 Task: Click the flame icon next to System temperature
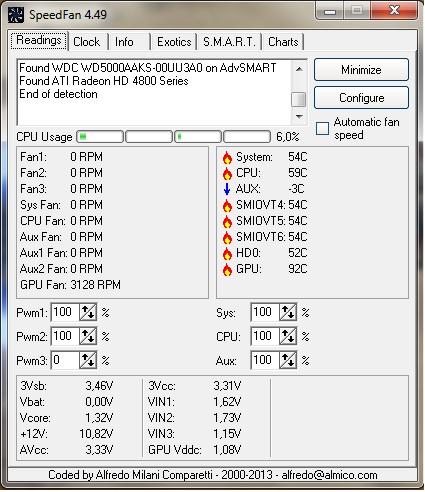pos(227,157)
